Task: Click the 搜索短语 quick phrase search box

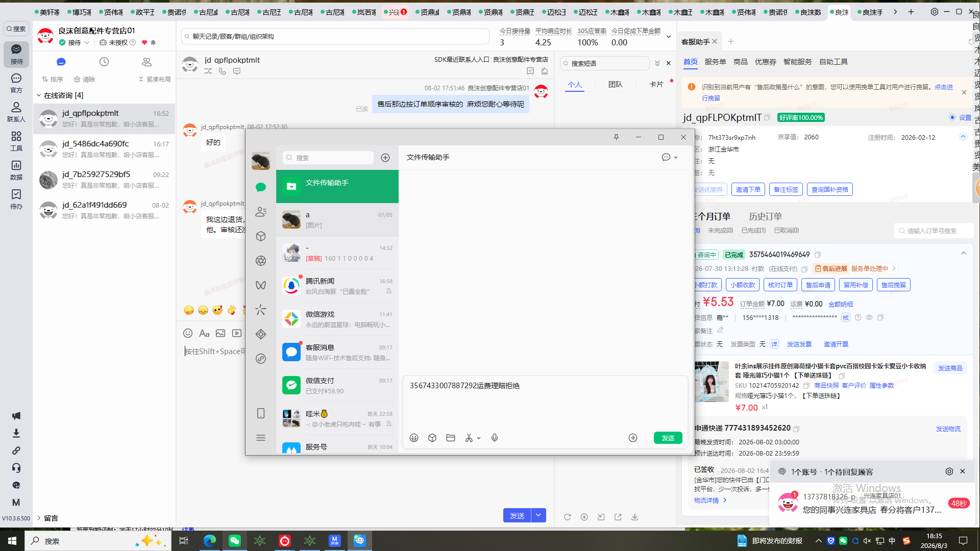Action: [x=604, y=63]
